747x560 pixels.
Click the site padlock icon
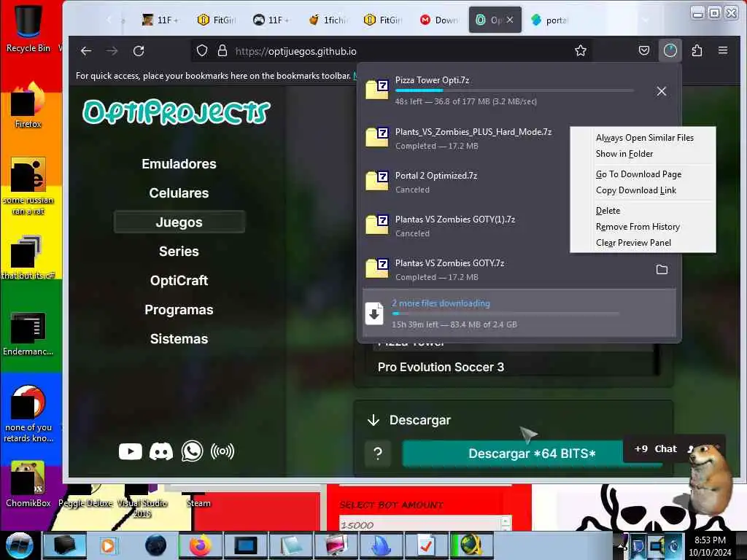222,50
